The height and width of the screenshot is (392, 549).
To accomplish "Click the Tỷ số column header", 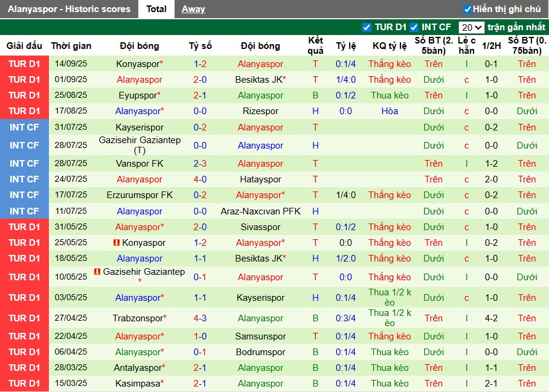I will pos(200,46).
